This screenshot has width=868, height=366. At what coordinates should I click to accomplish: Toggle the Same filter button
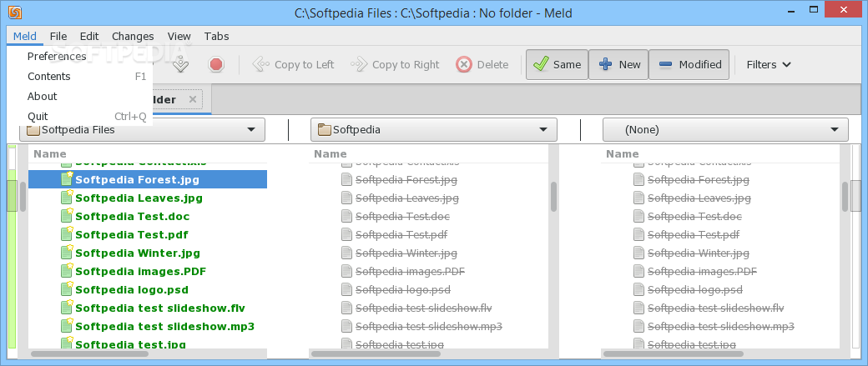(557, 65)
